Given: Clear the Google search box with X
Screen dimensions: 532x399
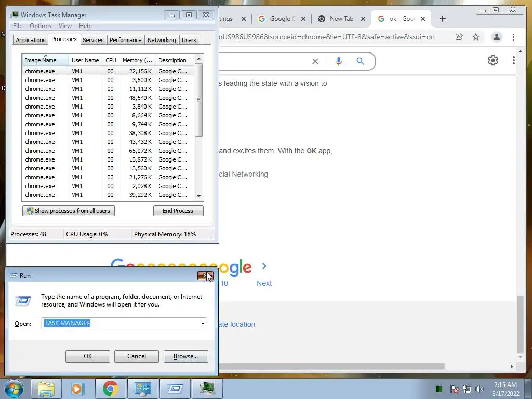Looking at the screenshot, I should click(x=315, y=61).
